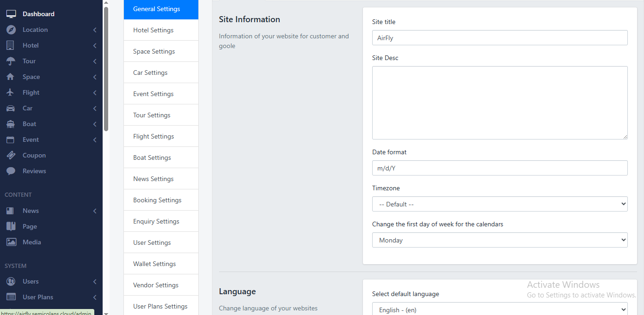Open the default language dropdown
Viewport: 644px width, 315px height.
[x=499, y=309]
